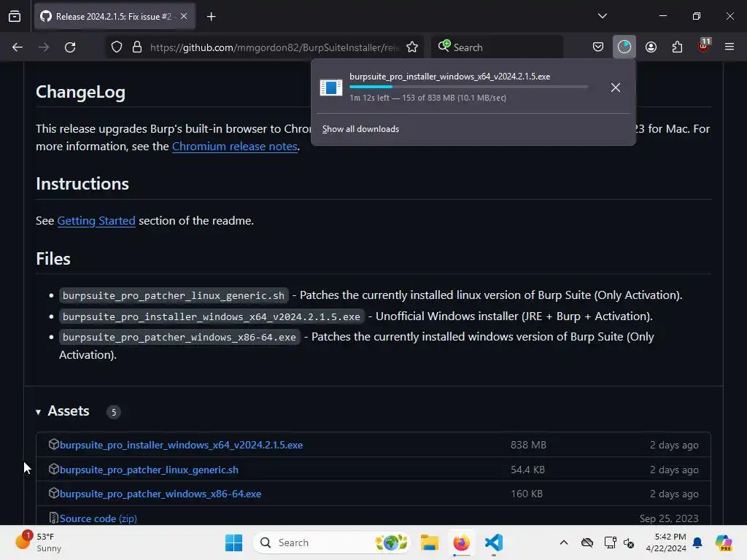Click the 54.4 KB size value

(527, 470)
